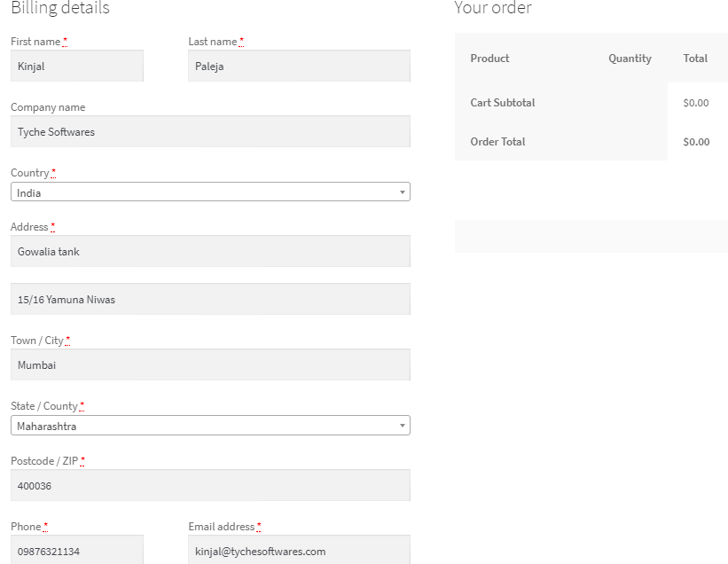Click the Your order heading
Screen dimensions: 728x564
493,9
